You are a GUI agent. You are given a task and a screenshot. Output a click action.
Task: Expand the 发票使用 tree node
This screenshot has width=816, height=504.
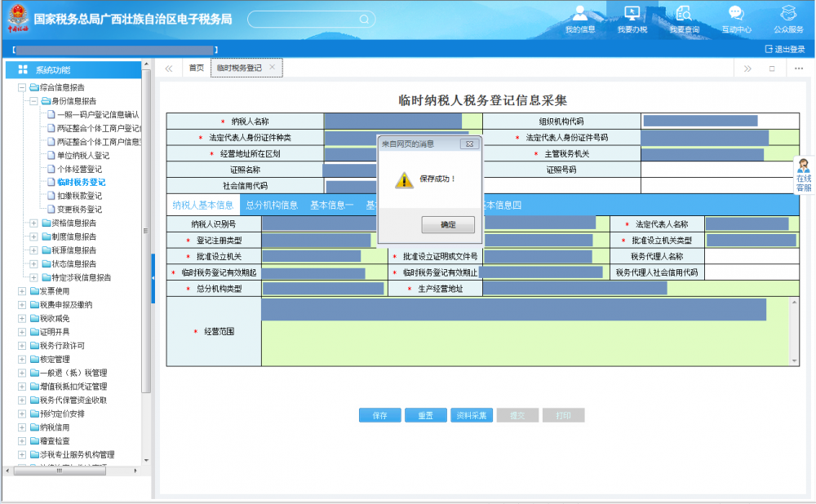point(22,291)
